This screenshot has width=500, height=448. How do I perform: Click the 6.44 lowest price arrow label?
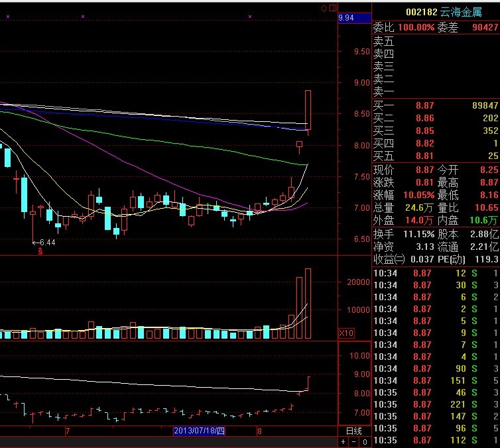pyautogui.click(x=44, y=243)
